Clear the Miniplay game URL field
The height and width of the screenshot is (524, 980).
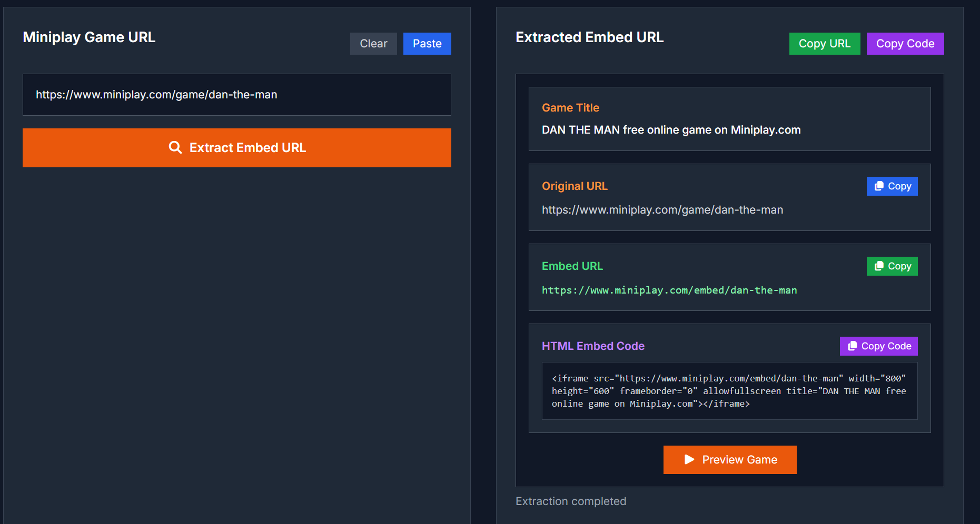[x=373, y=44]
